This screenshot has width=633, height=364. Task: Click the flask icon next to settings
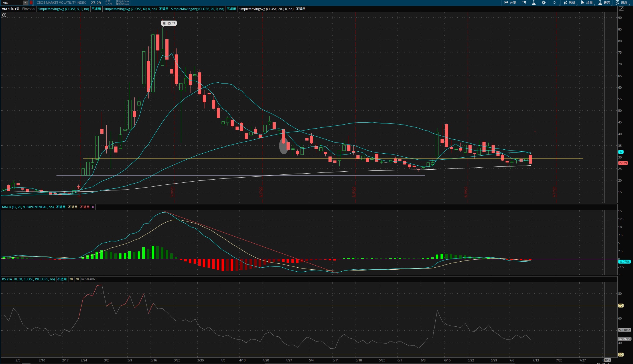[x=533, y=3]
